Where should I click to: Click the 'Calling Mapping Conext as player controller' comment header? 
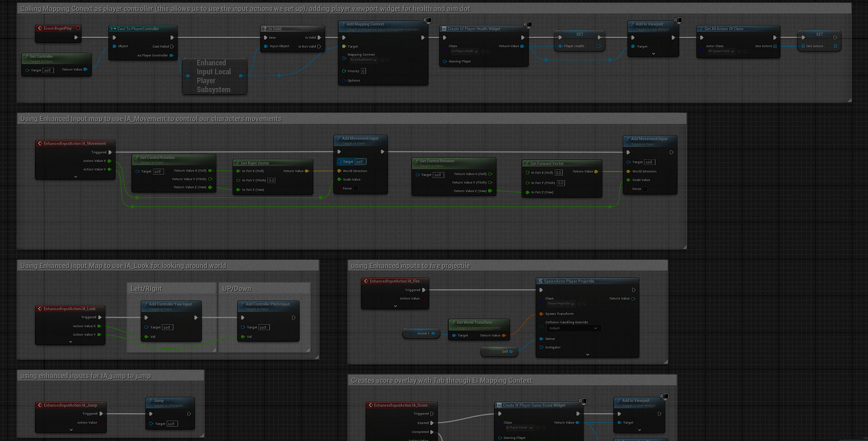[434, 9]
